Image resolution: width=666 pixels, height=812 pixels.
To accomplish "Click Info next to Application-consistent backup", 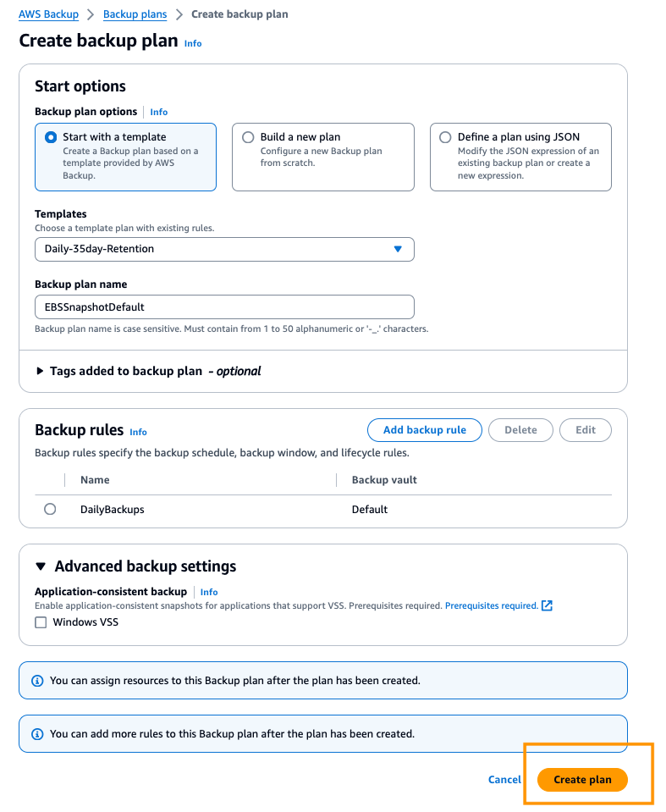I will coord(208,592).
